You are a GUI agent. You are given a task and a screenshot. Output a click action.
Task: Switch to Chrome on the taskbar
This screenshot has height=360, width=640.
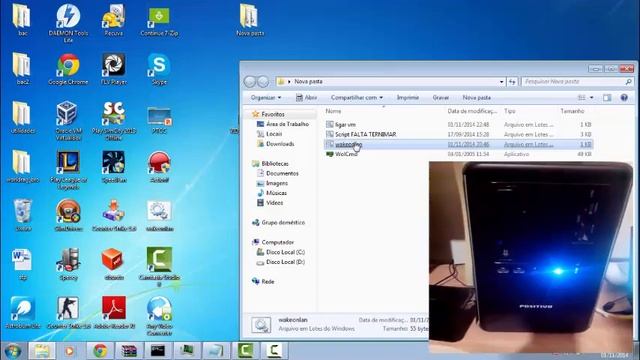tap(100, 351)
